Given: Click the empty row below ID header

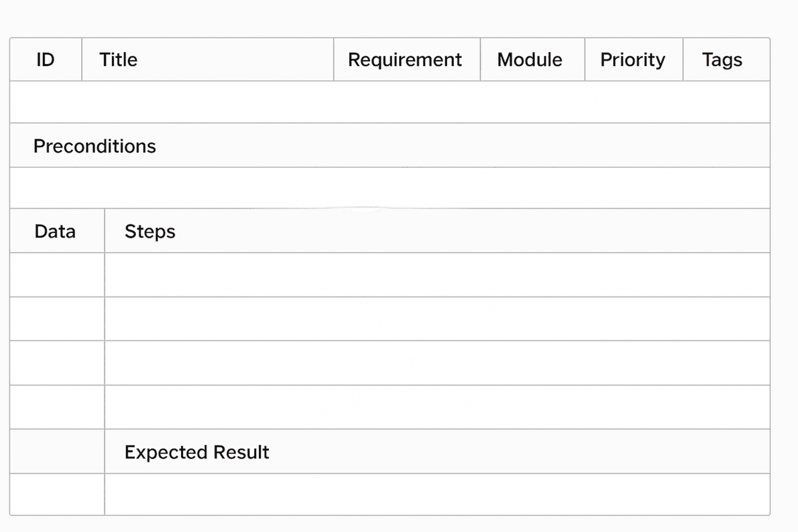Looking at the screenshot, I should pos(389,102).
